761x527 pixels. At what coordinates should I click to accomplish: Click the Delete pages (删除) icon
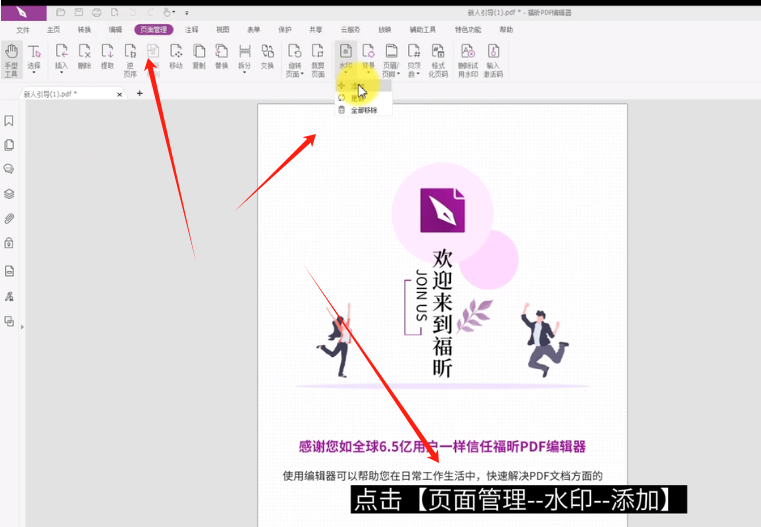click(x=84, y=56)
